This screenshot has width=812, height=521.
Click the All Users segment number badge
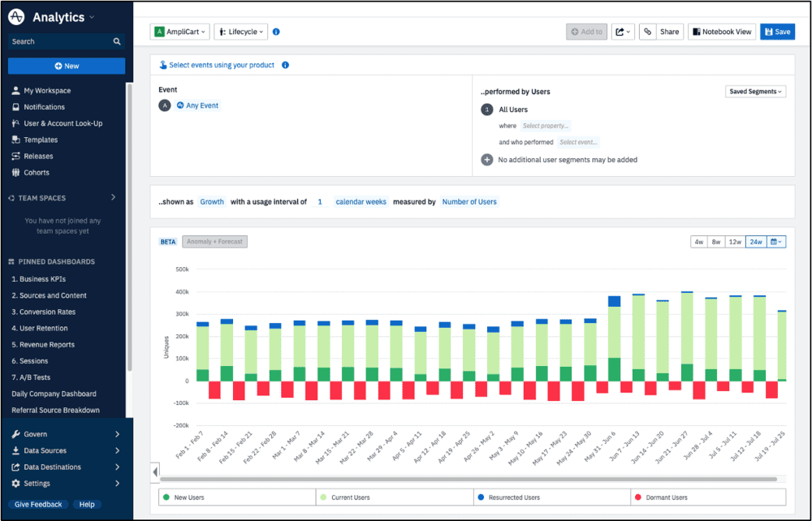[x=486, y=110]
